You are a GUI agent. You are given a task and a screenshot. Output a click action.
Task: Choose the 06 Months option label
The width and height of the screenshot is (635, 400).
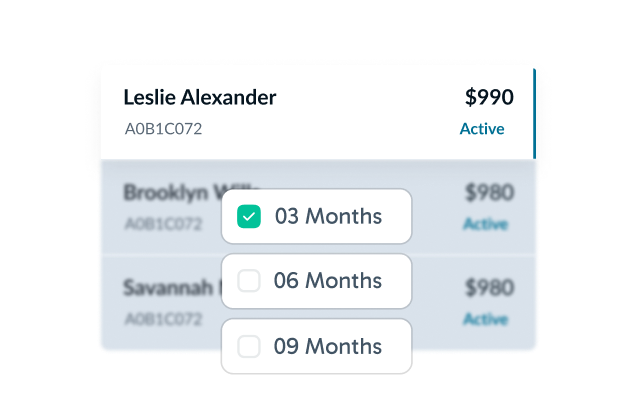[328, 281]
